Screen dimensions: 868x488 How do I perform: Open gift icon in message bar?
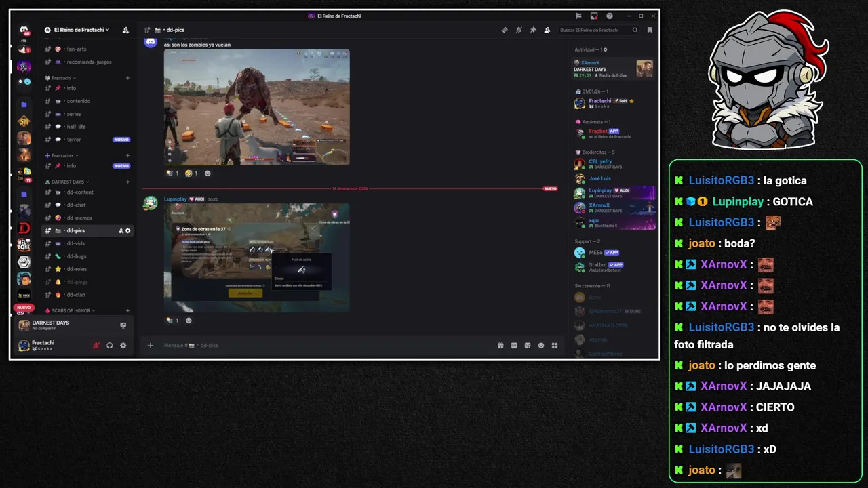[500, 346]
